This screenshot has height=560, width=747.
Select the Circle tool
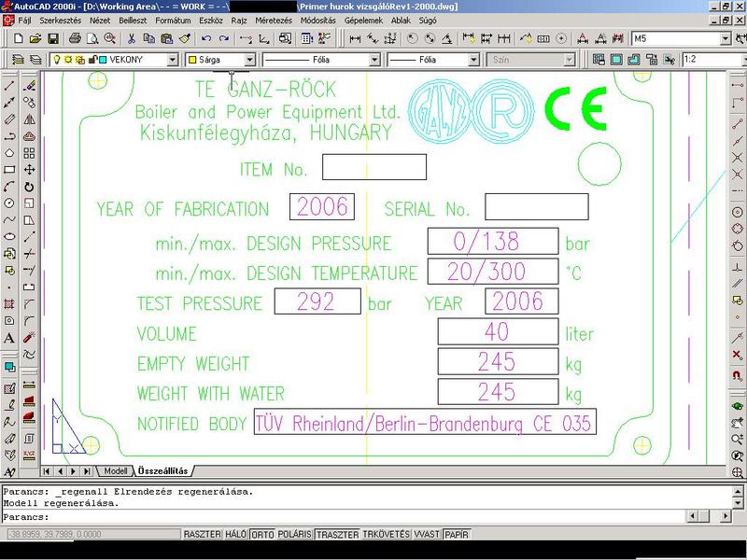tap(9, 203)
